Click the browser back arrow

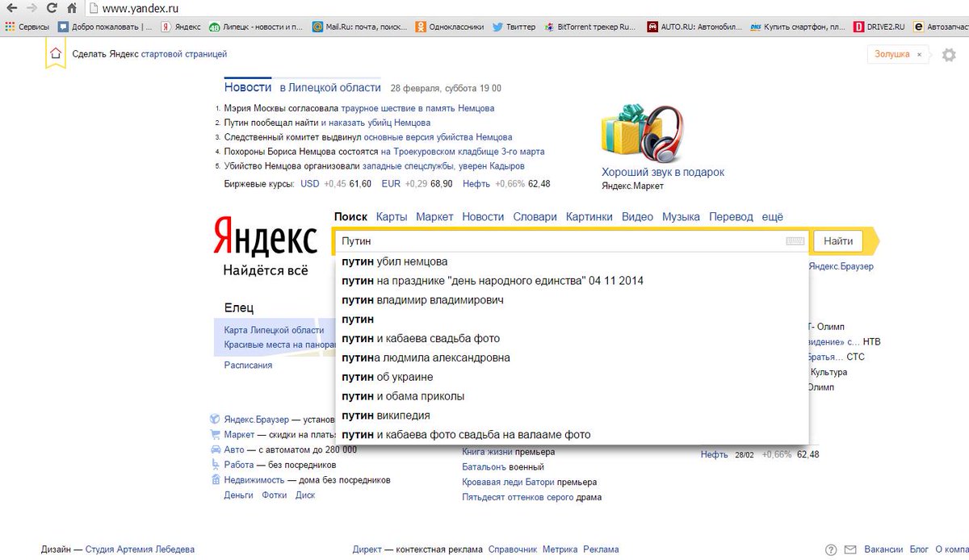pyautogui.click(x=10, y=9)
